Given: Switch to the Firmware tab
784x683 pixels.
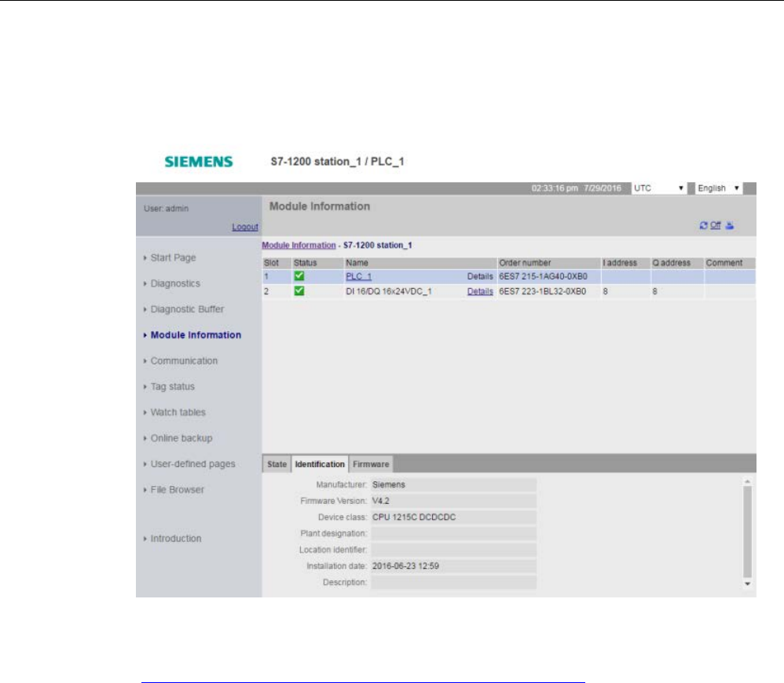Looking at the screenshot, I should coord(371,464).
